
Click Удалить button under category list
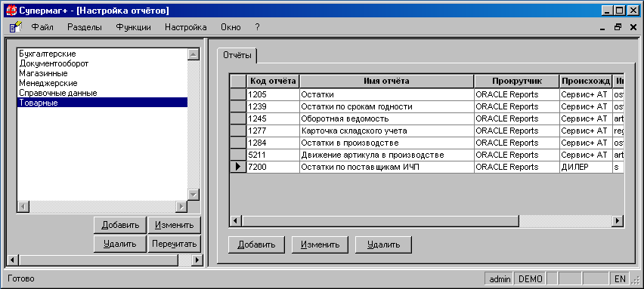120,244
